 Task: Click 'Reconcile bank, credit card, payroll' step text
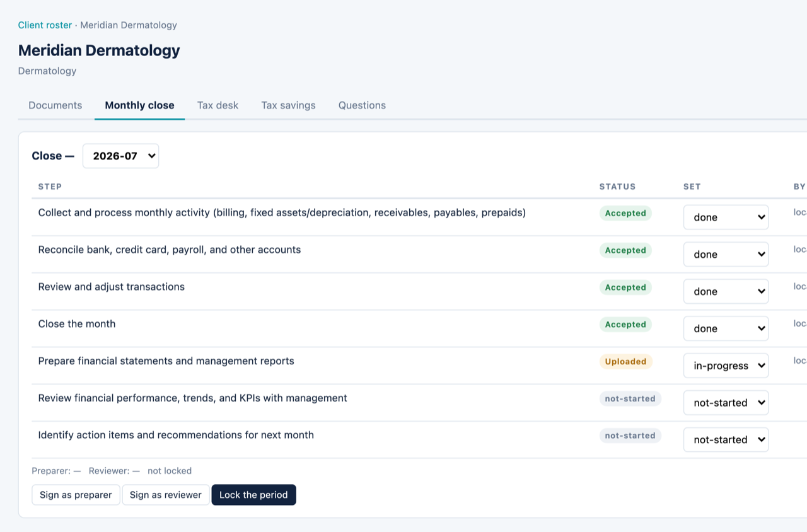(x=170, y=250)
